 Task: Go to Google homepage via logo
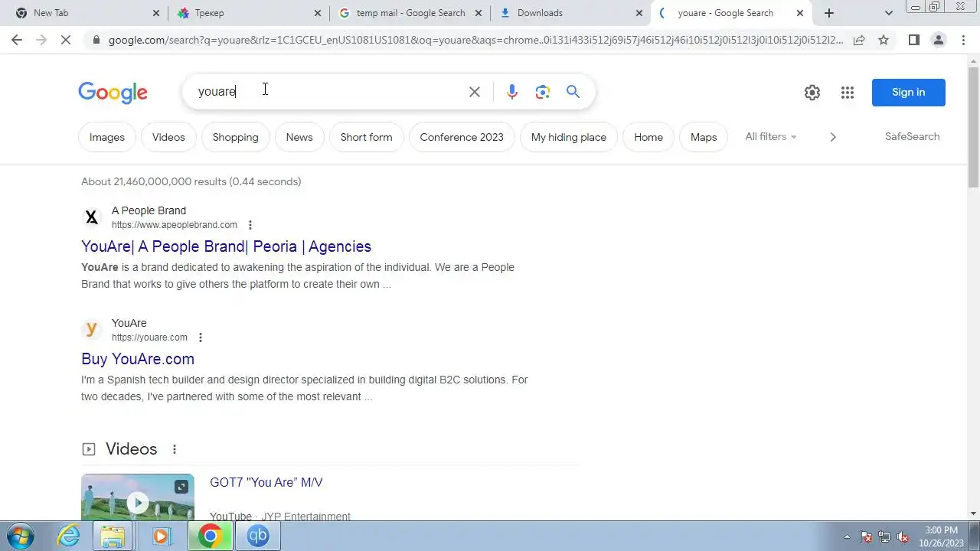pos(113,93)
